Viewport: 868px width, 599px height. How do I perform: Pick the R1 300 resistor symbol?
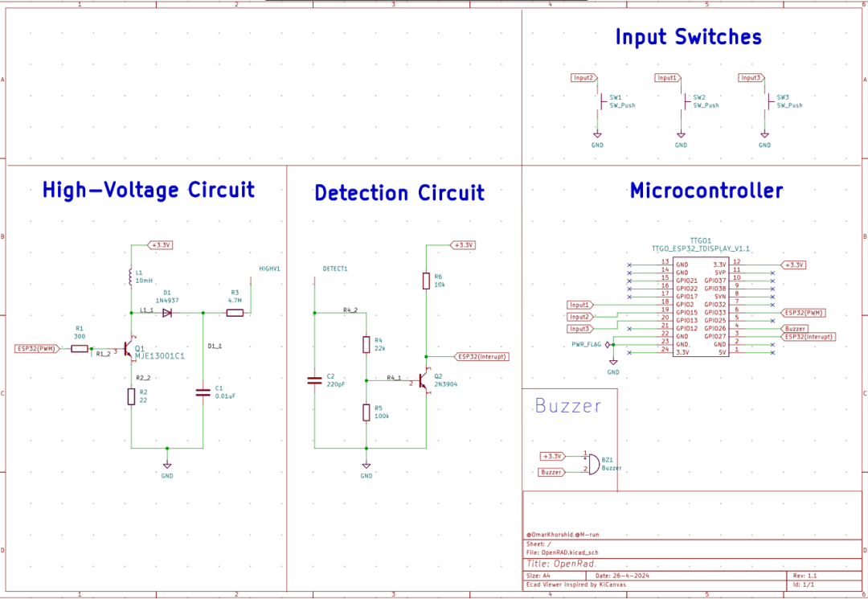click(x=80, y=349)
